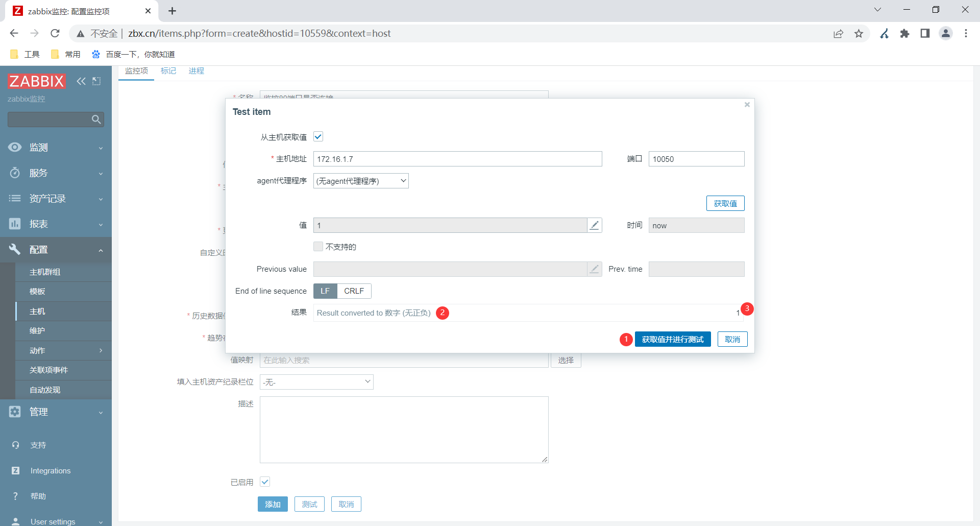The height and width of the screenshot is (526, 980).
Task: Open the 常用 bookmarks folder
Action: pos(65,54)
